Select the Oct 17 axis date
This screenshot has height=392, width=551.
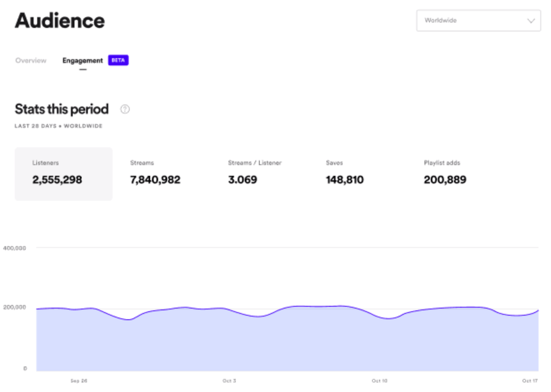(530, 381)
